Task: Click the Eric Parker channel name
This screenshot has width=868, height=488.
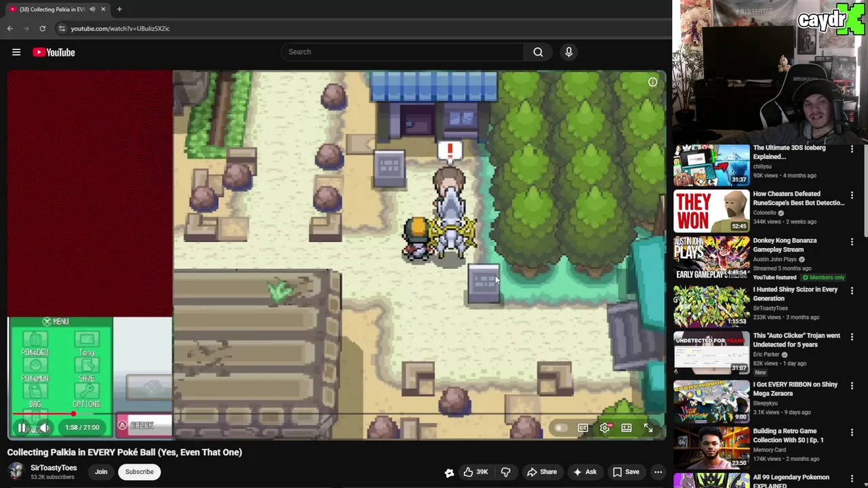Action: [x=766, y=354]
